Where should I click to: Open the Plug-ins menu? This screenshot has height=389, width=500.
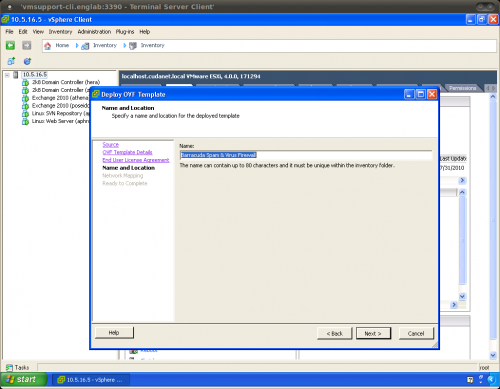point(125,32)
